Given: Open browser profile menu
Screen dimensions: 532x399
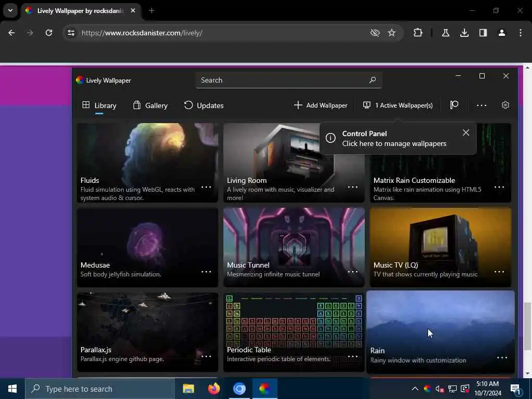Looking at the screenshot, I should pos(502,33).
